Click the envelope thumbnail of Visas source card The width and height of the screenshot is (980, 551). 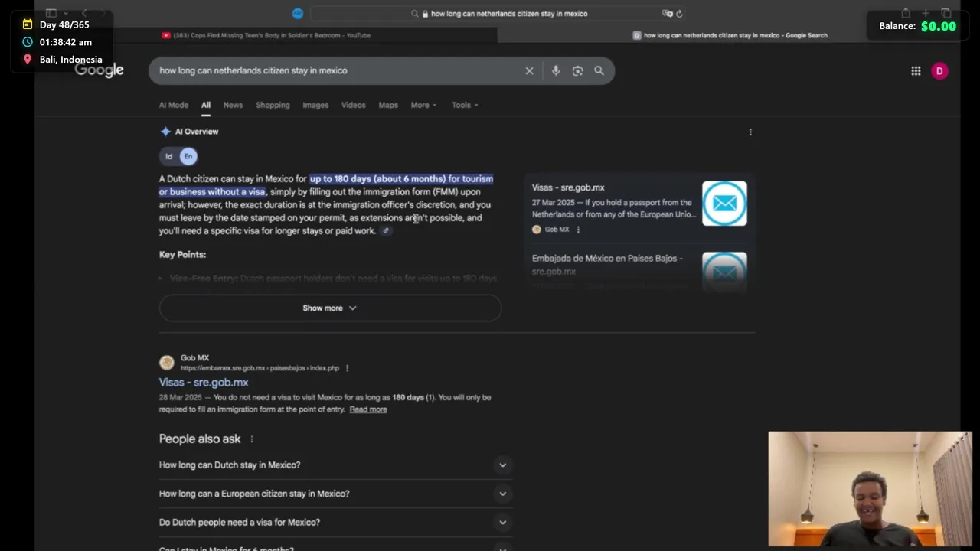coord(724,204)
